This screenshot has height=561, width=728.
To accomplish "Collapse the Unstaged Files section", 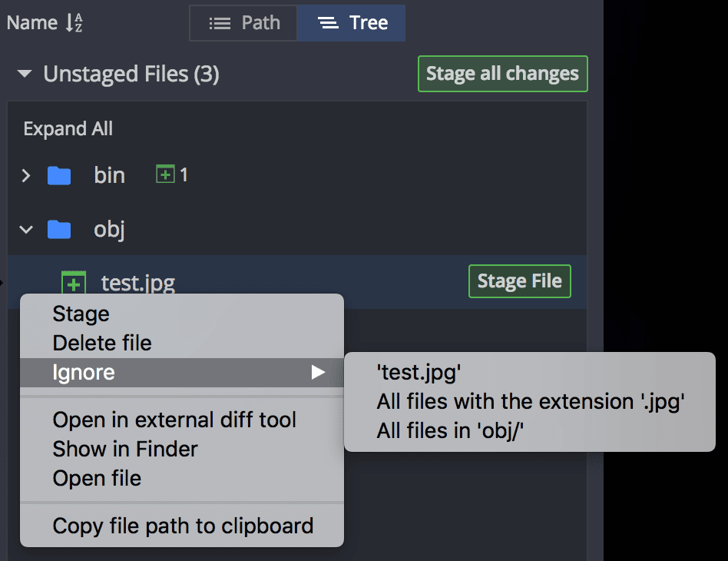I will point(24,74).
